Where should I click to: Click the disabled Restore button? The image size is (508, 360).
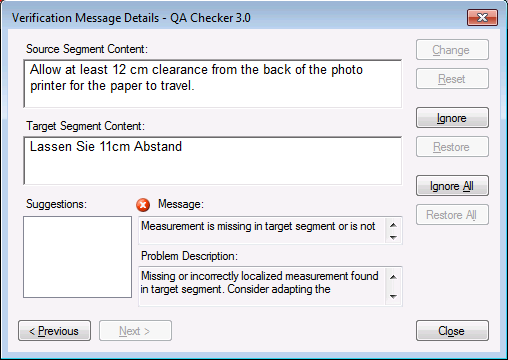point(452,147)
